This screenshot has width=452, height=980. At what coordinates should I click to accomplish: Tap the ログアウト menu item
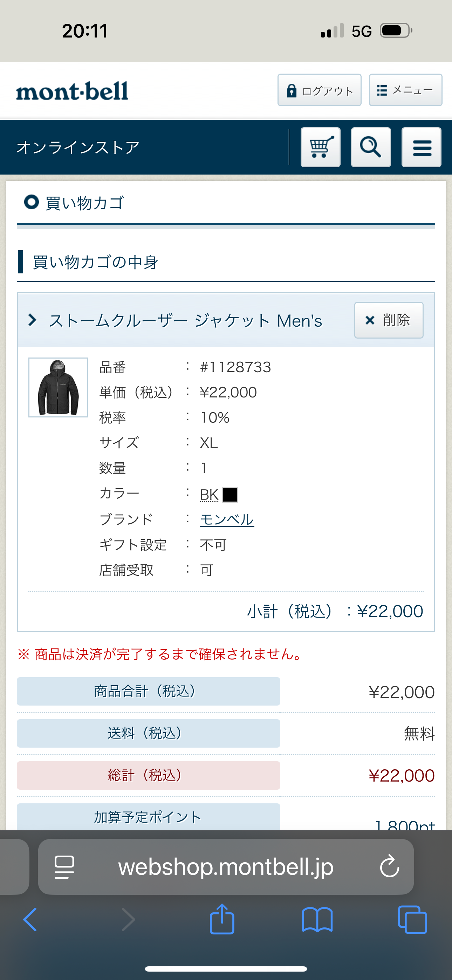tap(319, 90)
